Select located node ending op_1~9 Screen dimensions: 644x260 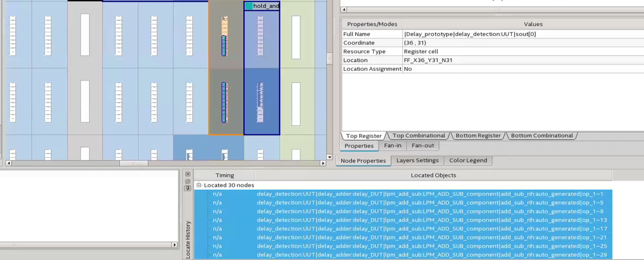[x=404, y=211]
